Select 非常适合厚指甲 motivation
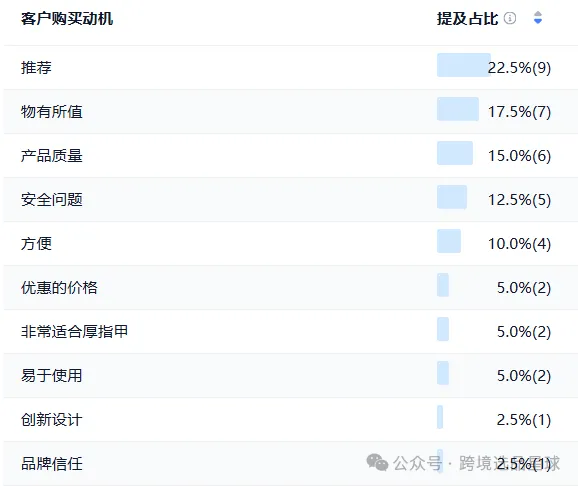 click(74, 331)
